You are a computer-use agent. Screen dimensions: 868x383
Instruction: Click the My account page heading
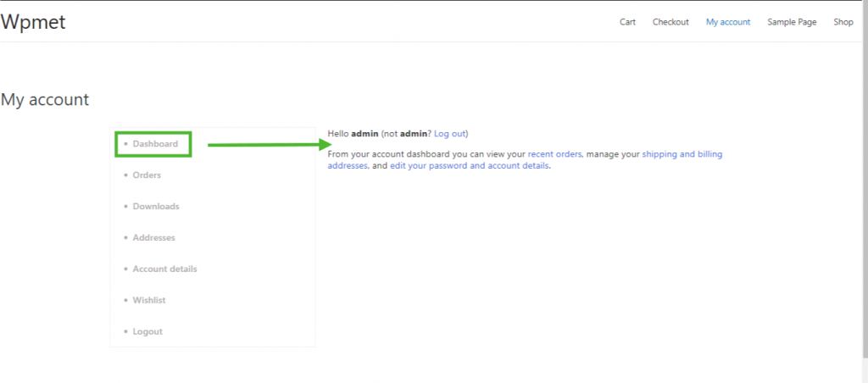click(x=45, y=100)
